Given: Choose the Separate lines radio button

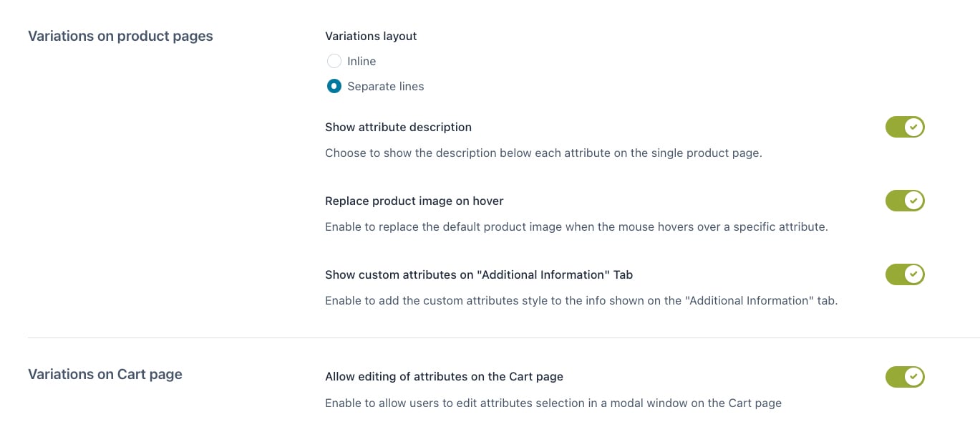Looking at the screenshot, I should (x=334, y=86).
